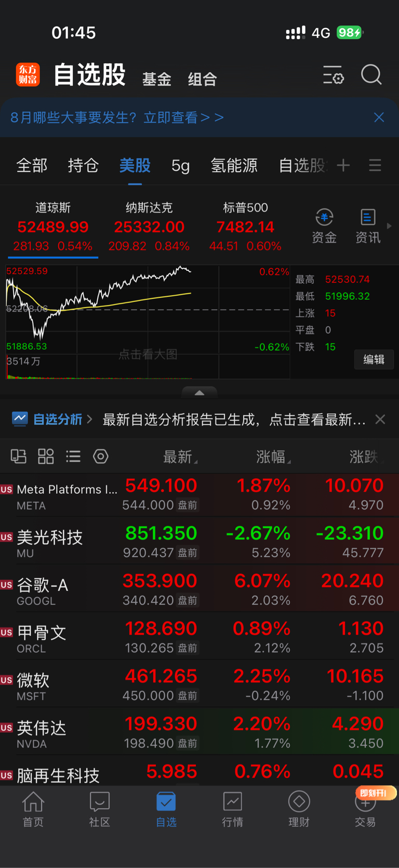
Task: Switch to grid view icon
Action: [46, 456]
